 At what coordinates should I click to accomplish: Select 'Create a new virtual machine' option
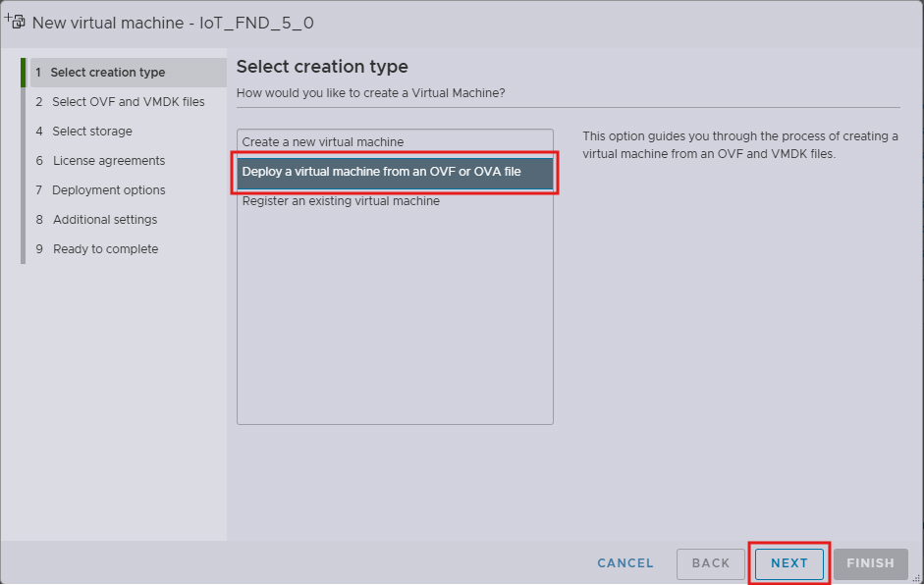395,142
